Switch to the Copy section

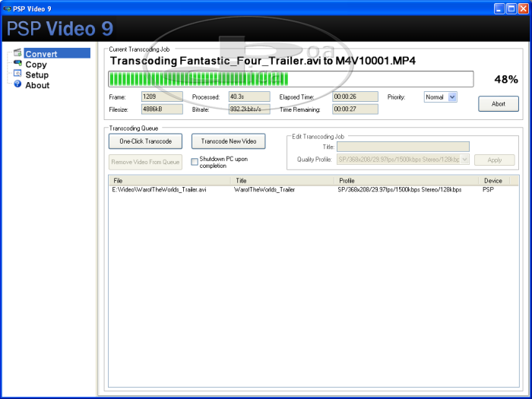click(x=36, y=65)
